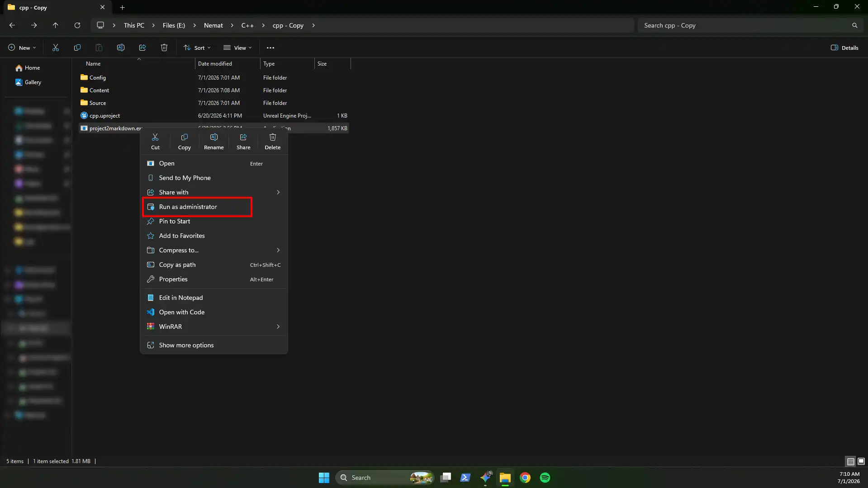The width and height of the screenshot is (868, 488).
Task: Open Task View on the taskbar
Action: click(x=446, y=478)
